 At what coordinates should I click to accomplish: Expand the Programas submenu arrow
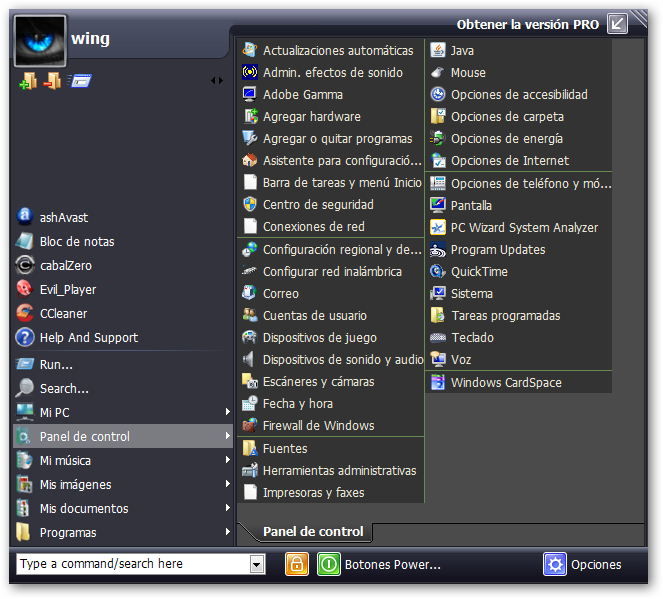tap(228, 532)
